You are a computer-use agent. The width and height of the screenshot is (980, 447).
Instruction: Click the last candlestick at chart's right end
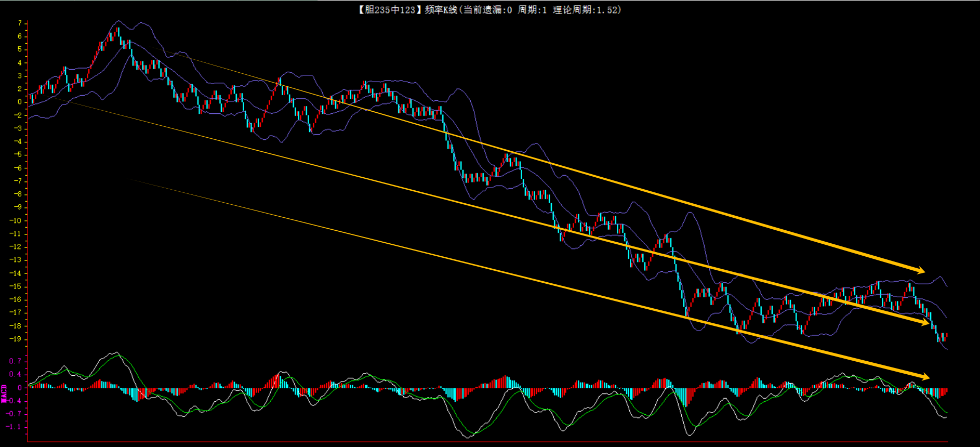pos(946,336)
